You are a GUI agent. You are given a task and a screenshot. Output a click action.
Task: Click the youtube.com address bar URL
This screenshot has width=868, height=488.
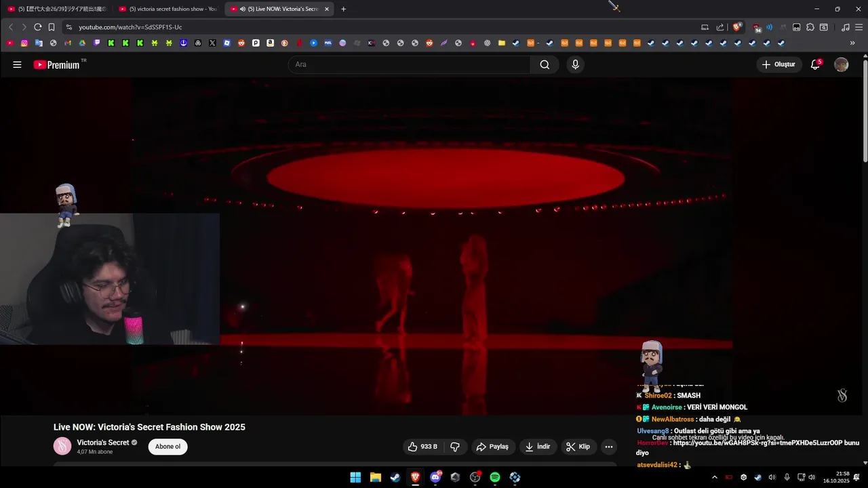coord(130,27)
